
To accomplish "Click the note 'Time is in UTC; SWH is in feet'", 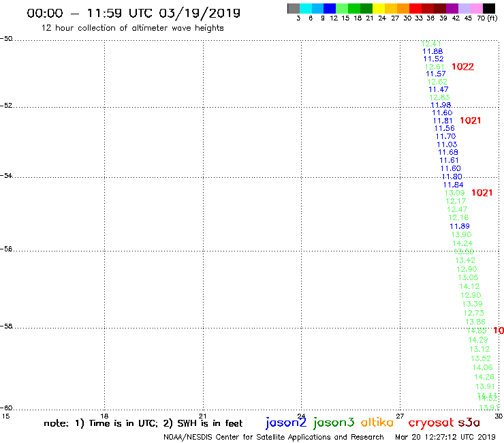I will (x=143, y=423).
